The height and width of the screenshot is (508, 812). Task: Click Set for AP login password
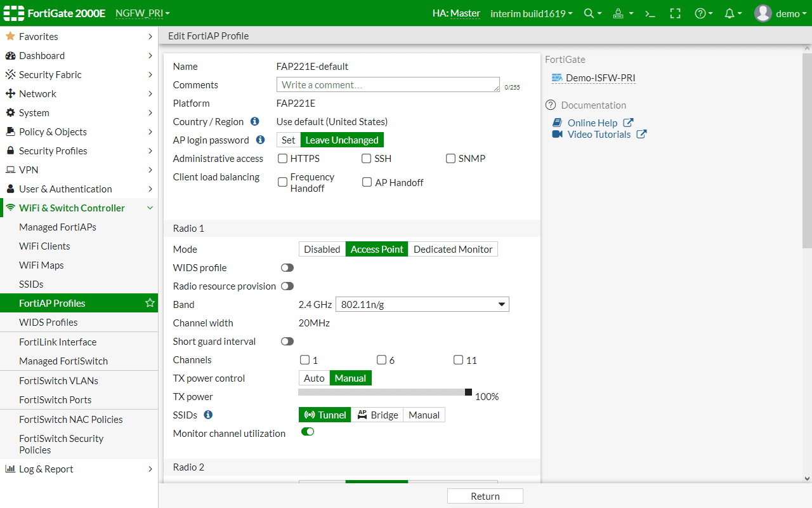pos(289,140)
